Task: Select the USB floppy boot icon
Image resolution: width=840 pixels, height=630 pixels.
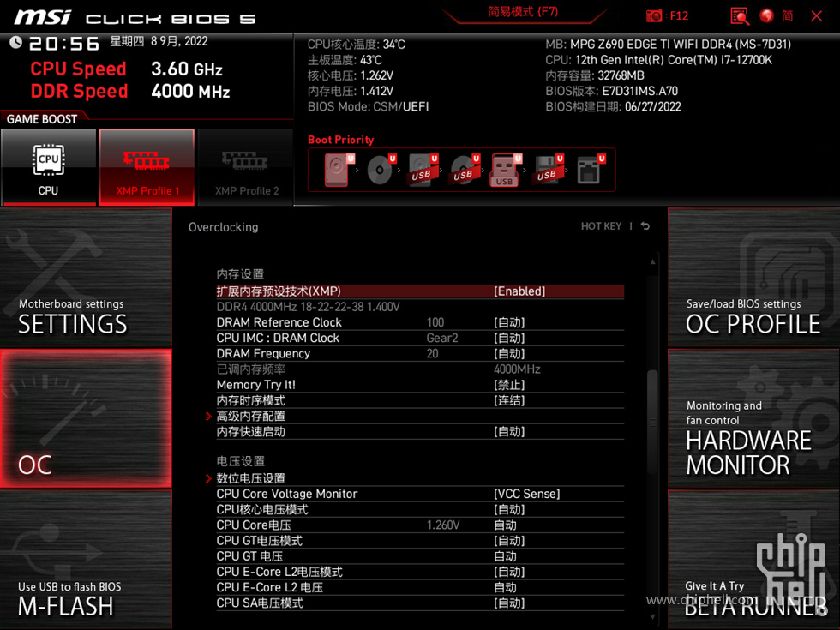Action: 547,170
